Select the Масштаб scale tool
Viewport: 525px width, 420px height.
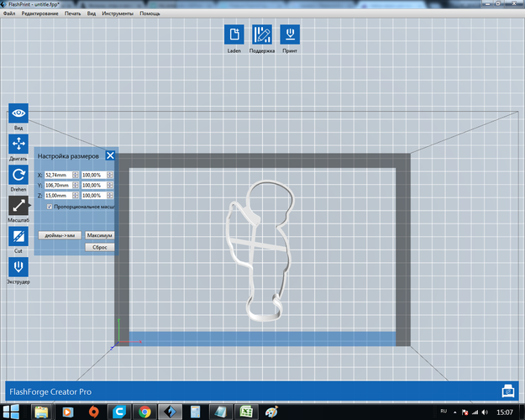18,205
